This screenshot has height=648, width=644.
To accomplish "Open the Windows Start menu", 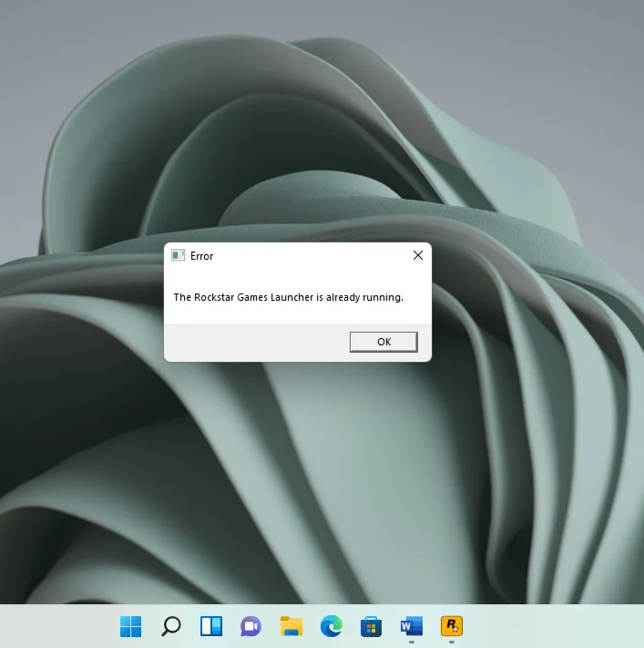I will pyautogui.click(x=130, y=626).
